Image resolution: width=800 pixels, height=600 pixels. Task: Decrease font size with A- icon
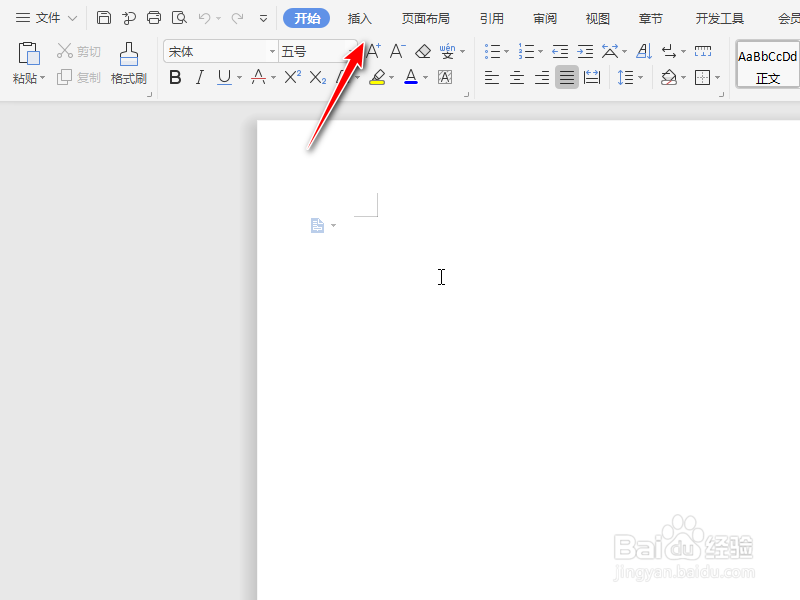click(x=397, y=51)
